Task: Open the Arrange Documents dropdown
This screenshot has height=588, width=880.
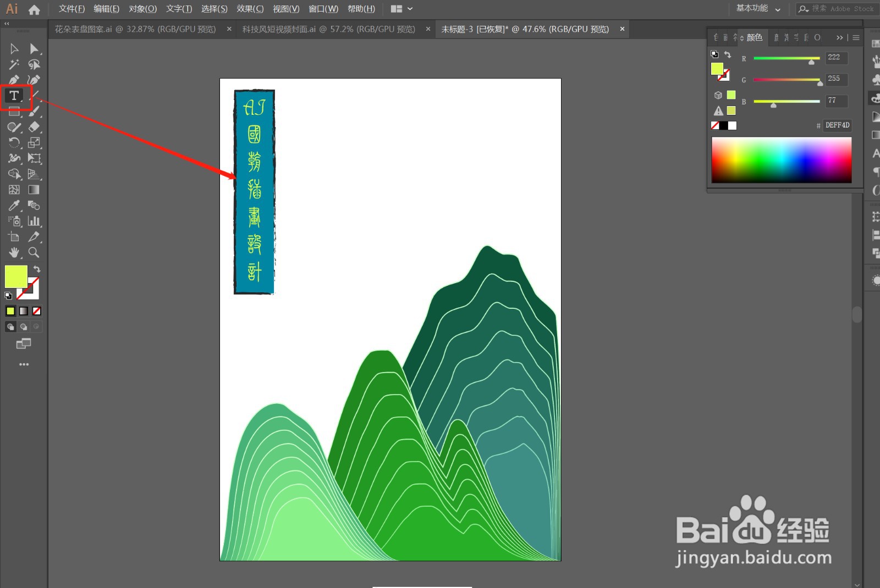Action: (402, 9)
